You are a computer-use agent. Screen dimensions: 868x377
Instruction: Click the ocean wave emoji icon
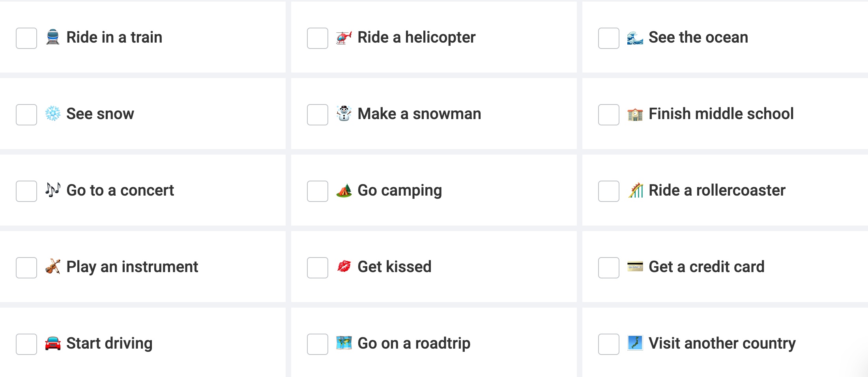point(635,37)
